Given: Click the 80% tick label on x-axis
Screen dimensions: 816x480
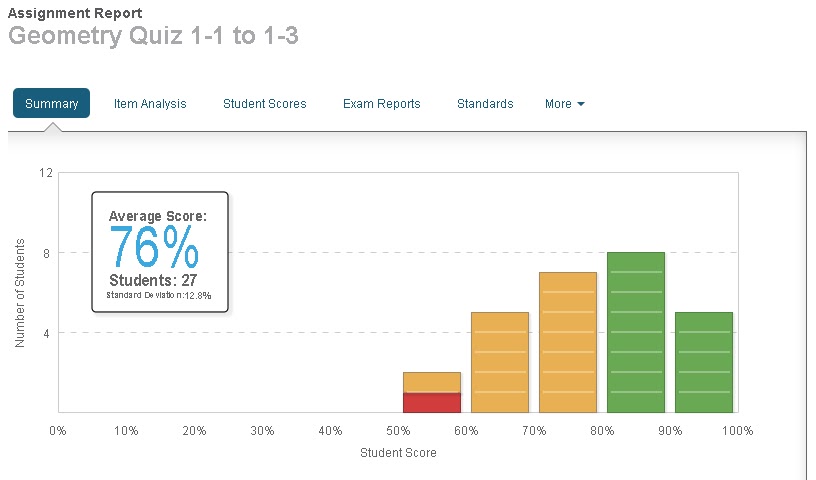Looking at the screenshot, I should 602,431.
